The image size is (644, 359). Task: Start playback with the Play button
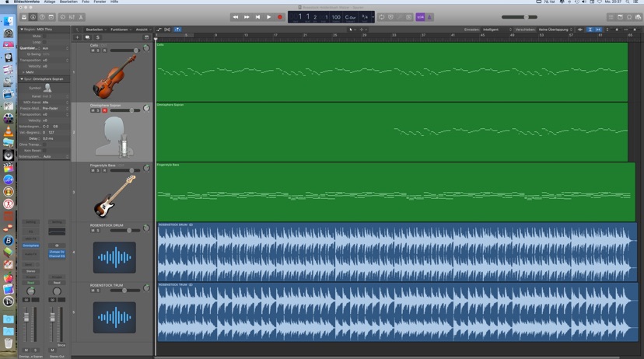[x=268, y=17]
